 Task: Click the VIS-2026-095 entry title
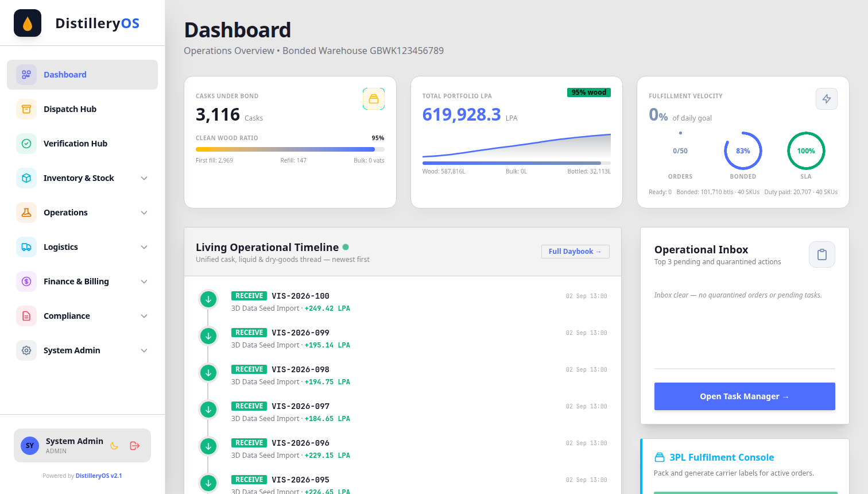point(300,480)
